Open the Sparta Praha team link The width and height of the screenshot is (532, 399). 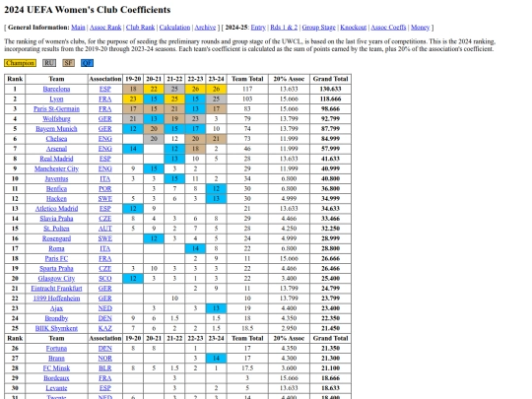56,268
